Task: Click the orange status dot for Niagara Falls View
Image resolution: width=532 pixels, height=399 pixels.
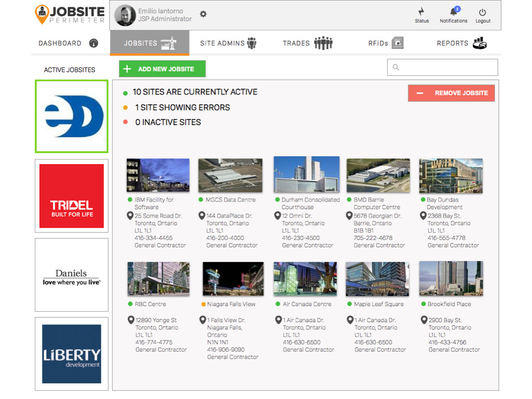Action: pos(203,304)
